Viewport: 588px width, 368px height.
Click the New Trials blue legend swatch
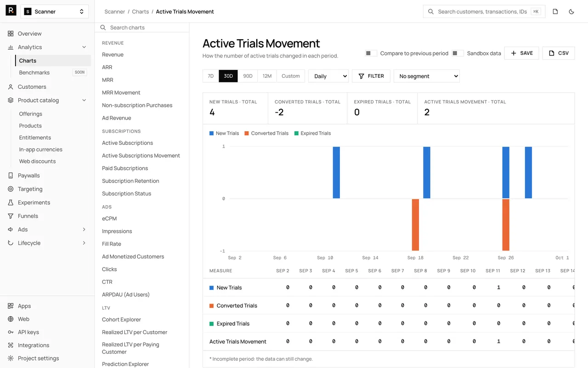[212, 133]
